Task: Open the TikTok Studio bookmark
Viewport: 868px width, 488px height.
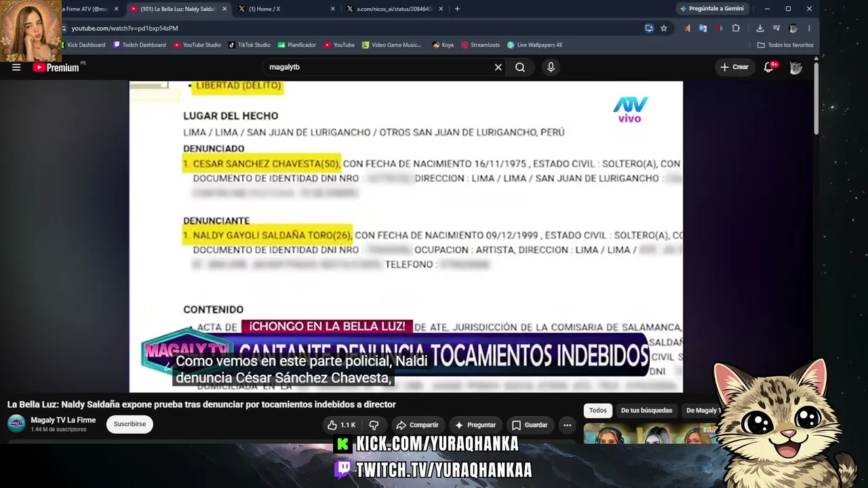Action: (x=250, y=45)
